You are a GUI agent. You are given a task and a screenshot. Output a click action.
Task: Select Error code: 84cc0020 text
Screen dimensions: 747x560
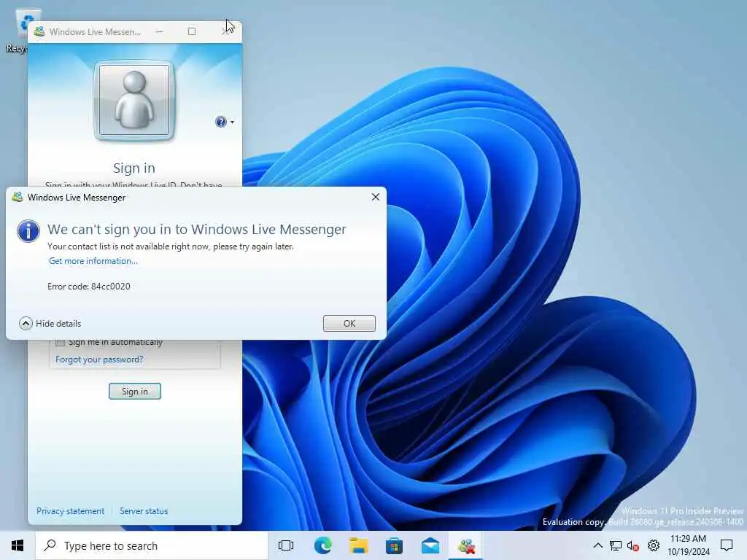(88, 286)
